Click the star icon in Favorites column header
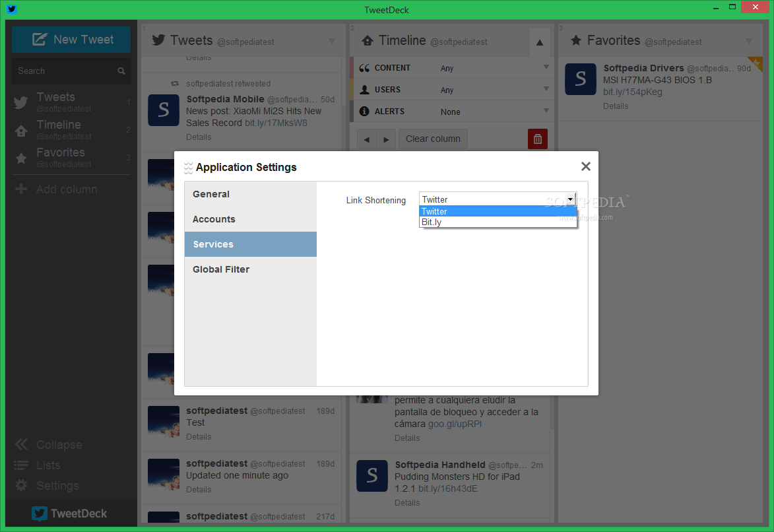This screenshot has width=774, height=532. click(576, 40)
